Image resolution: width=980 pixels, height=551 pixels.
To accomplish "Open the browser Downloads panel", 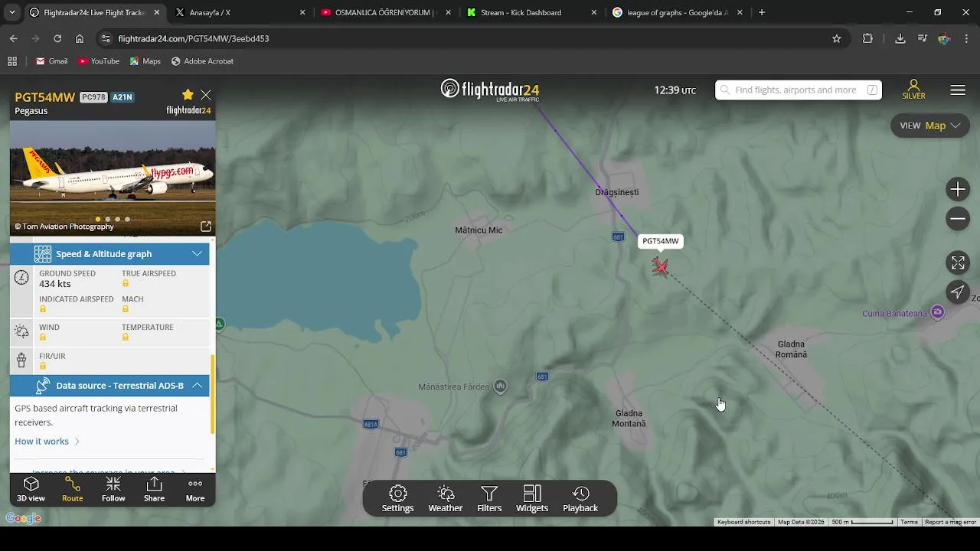I will [x=900, y=38].
